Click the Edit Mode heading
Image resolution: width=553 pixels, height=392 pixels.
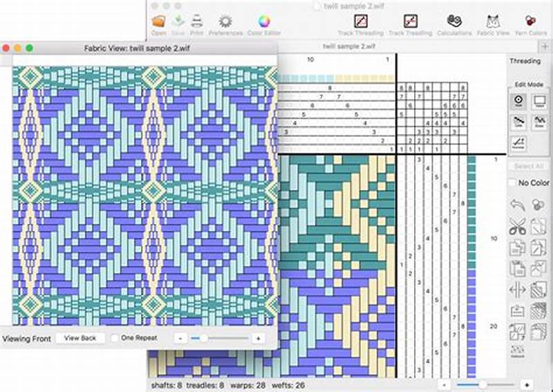529,84
